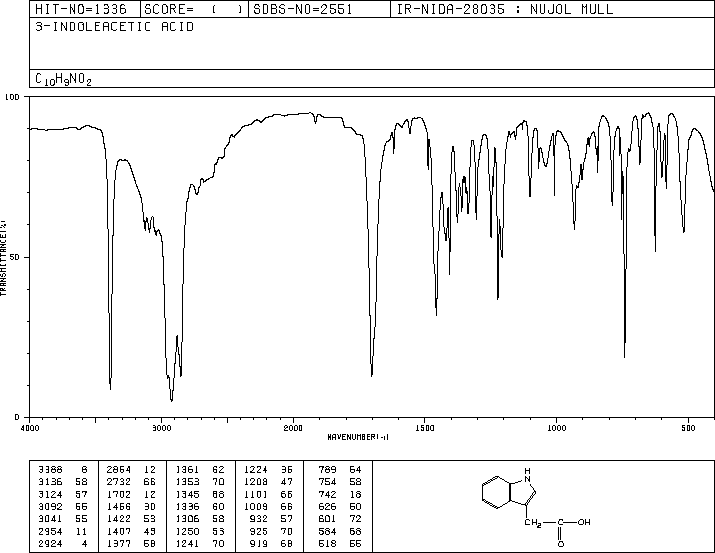Screen dimensions: 715x553
Task: Select the 754 peak entry
Action: point(340,482)
